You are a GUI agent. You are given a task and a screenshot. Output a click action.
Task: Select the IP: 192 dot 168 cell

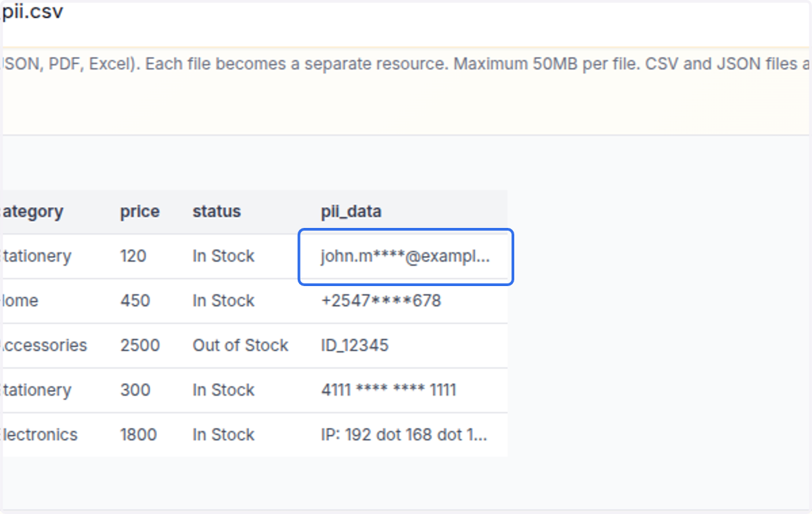(x=404, y=435)
